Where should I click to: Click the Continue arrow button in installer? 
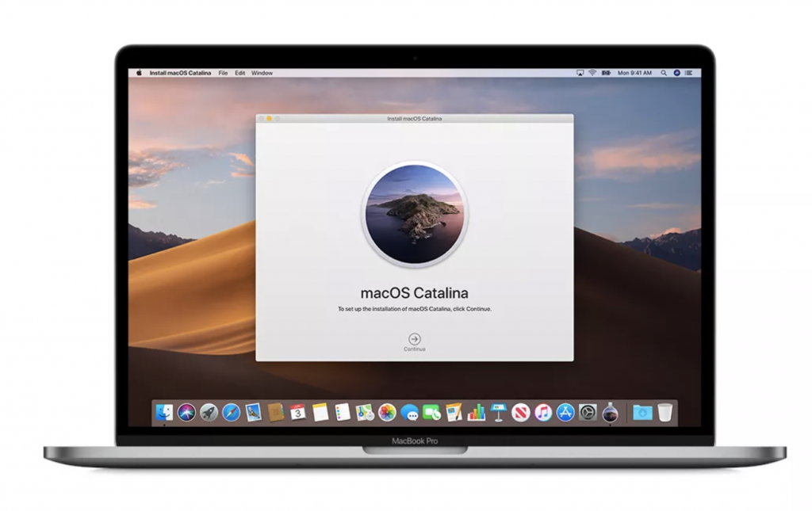[x=414, y=339]
